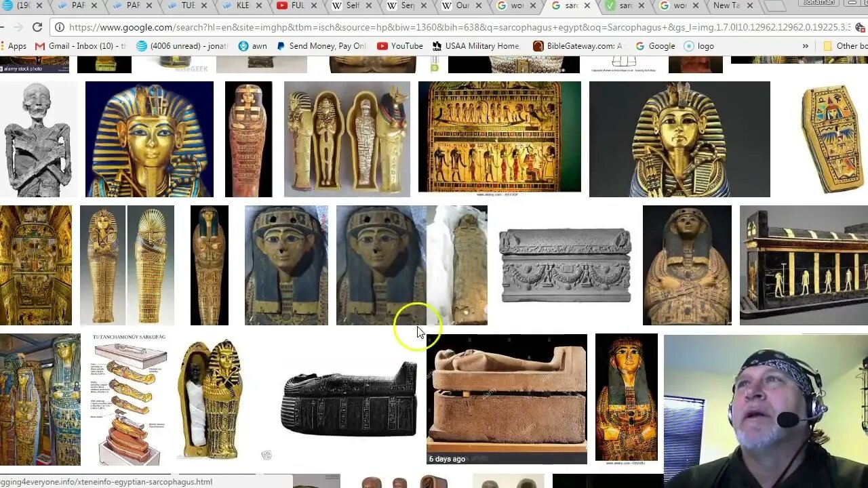Click the forward navigation arrow
This screenshot has height=488, width=868.
(x=18, y=28)
